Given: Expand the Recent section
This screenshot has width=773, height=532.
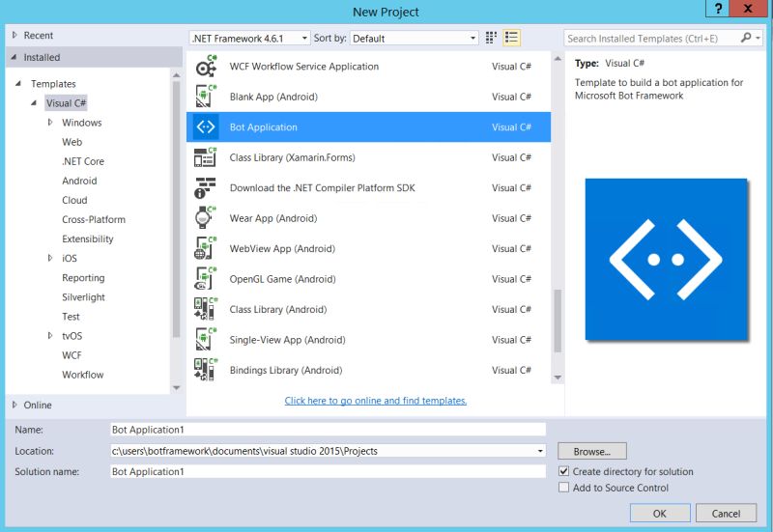Looking at the screenshot, I should point(14,35).
